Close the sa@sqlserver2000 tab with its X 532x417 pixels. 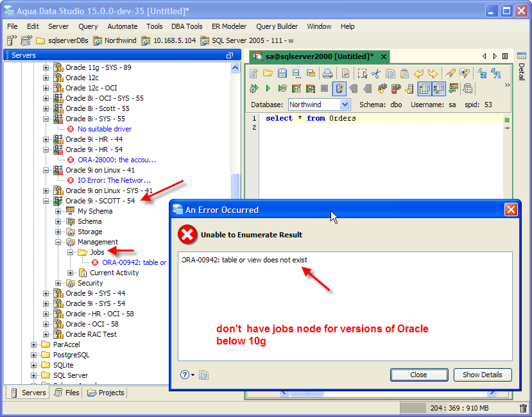coord(383,56)
